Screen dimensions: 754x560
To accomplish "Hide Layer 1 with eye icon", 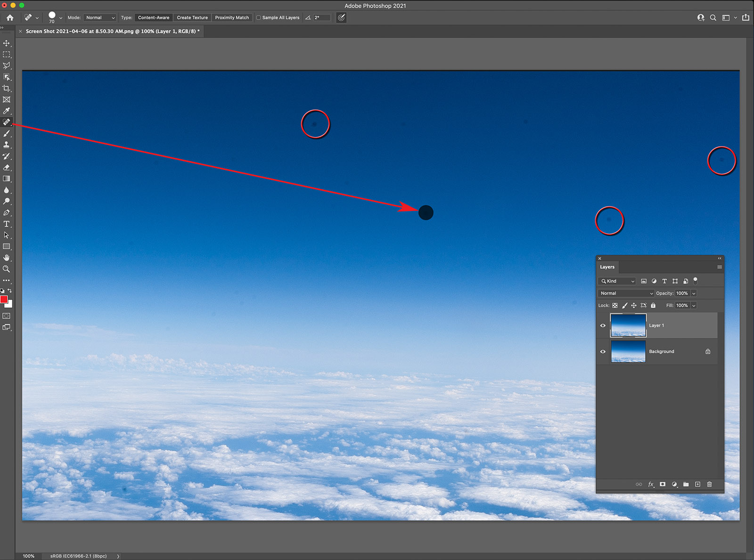I will pos(603,325).
